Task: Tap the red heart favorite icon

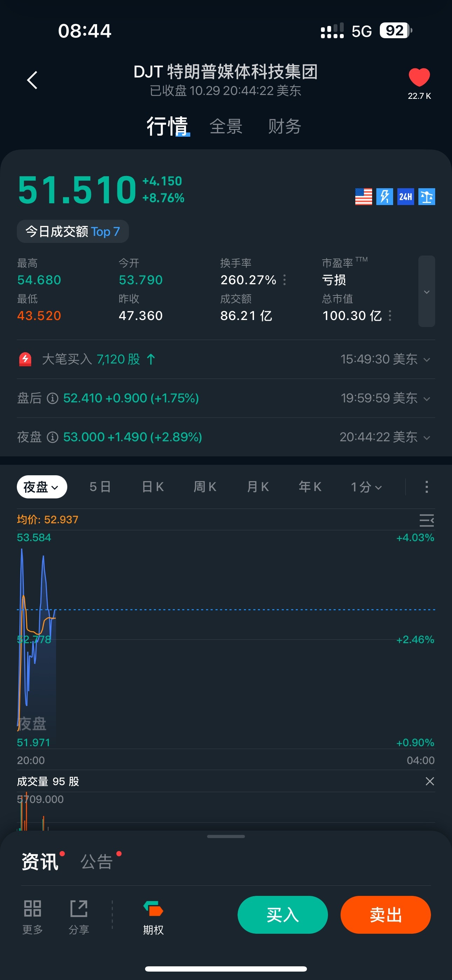Action: pos(419,77)
